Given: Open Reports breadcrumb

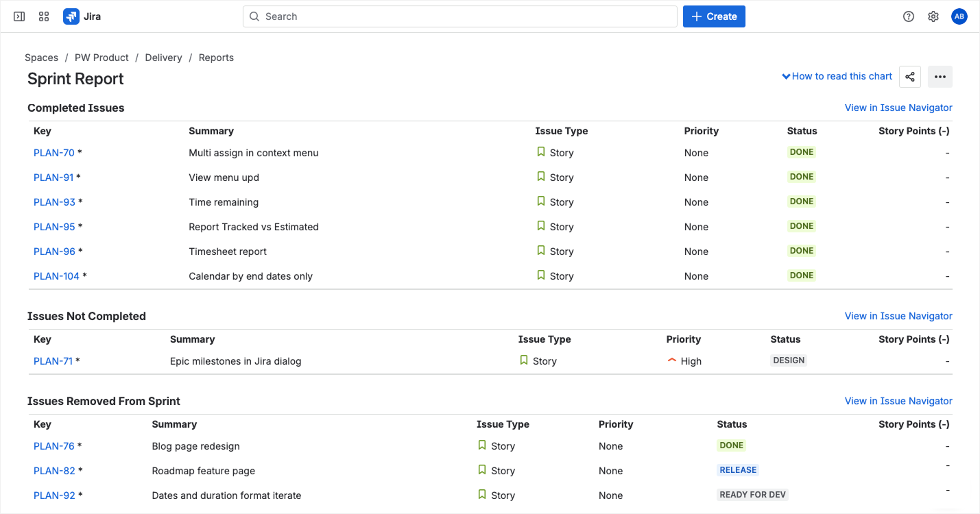Looking at the screenshot, I should click(x=216, y=58).
